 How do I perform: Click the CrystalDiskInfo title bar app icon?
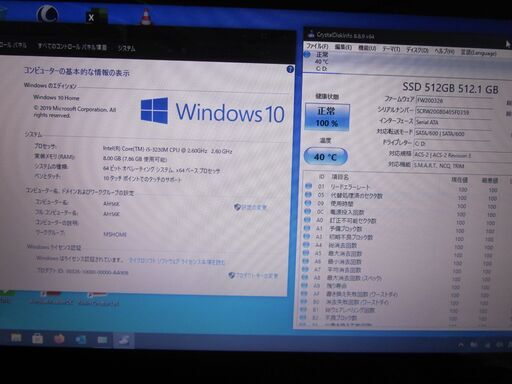pos(311,34)
